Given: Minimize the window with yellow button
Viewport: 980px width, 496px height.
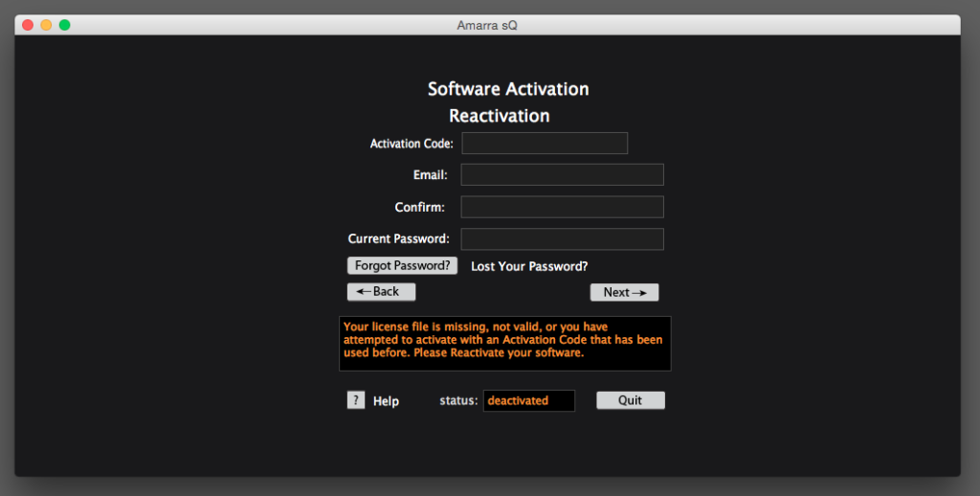Looking at the screenshot, I should 46,25.
